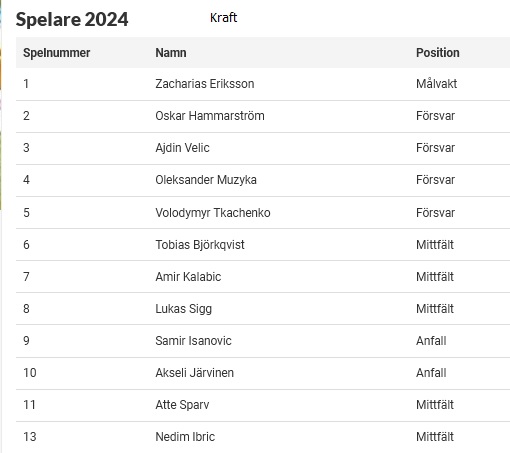Click the Spelare 2024 heading
Viewport: 510px width, 453px height.
(x=72, y=19)
